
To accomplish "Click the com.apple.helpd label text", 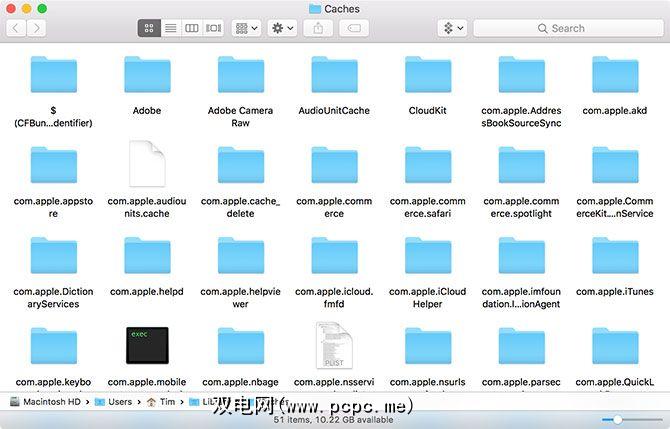I will 147,291.
